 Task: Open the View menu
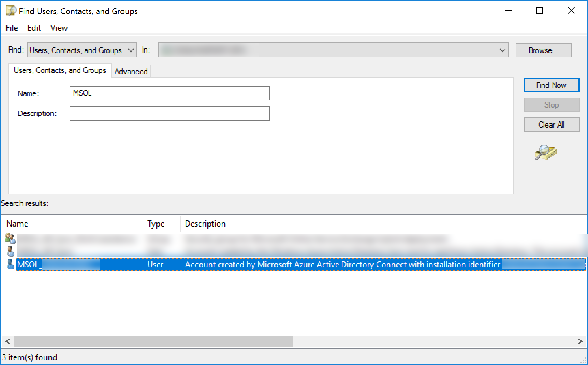click(x=59, y=28)
